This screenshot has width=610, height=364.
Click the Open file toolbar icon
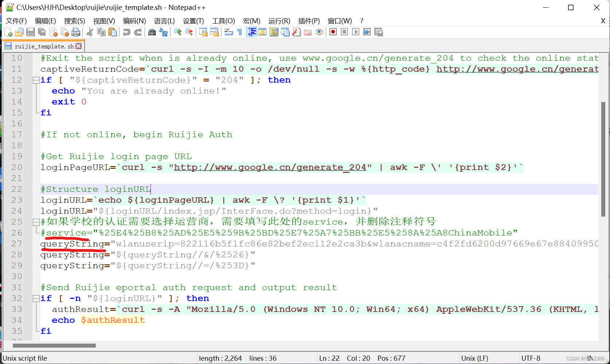tap(19, 32)
